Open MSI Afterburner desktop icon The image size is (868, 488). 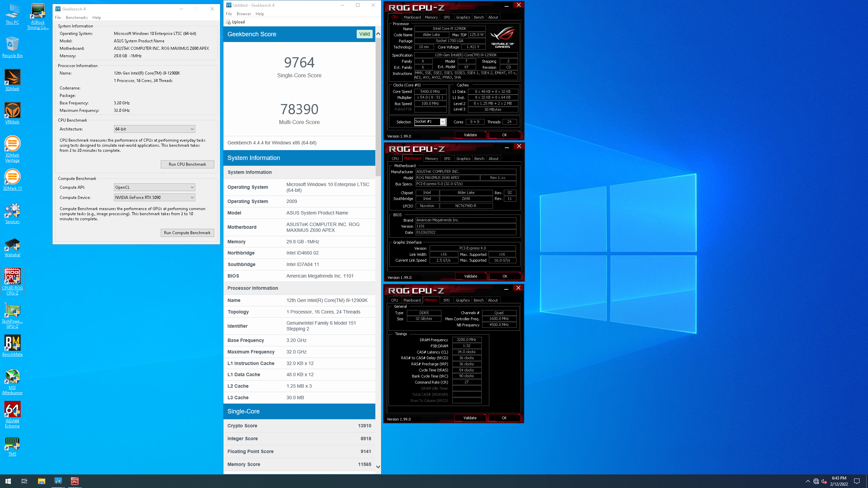[12, 382]
